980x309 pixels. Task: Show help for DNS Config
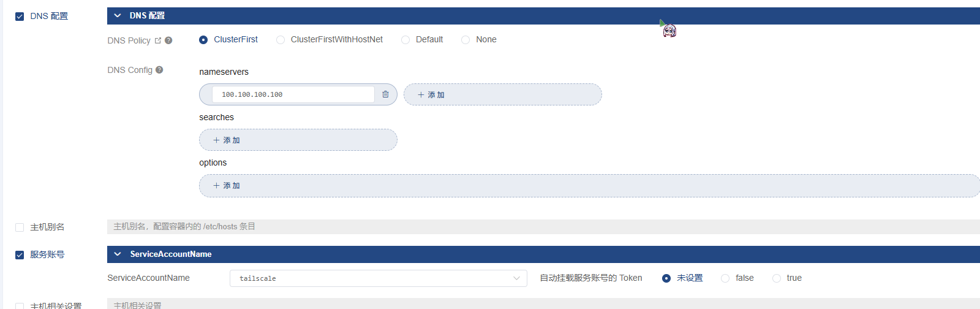click(x=159, y=70)
